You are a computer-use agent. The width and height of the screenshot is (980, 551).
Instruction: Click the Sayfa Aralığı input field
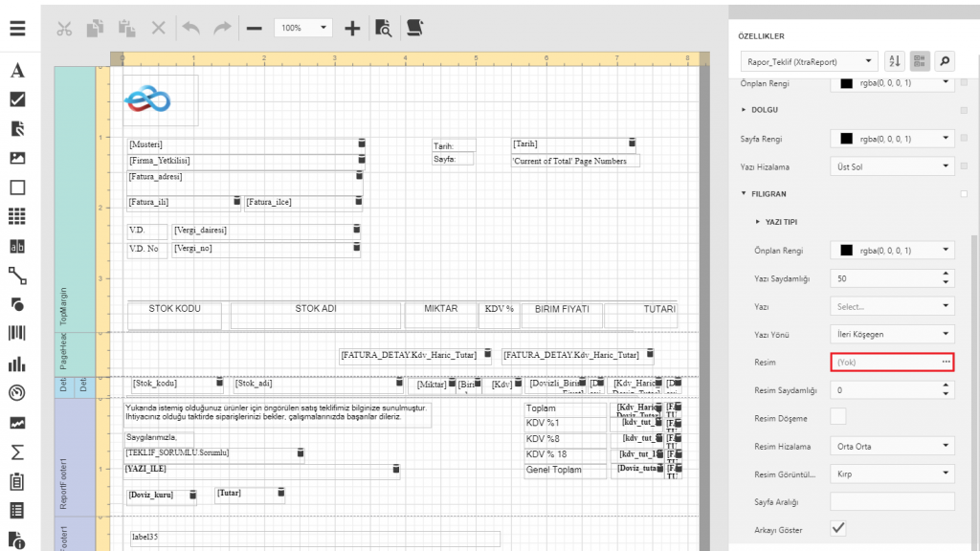pyautogui.click(x=892, y=502)
